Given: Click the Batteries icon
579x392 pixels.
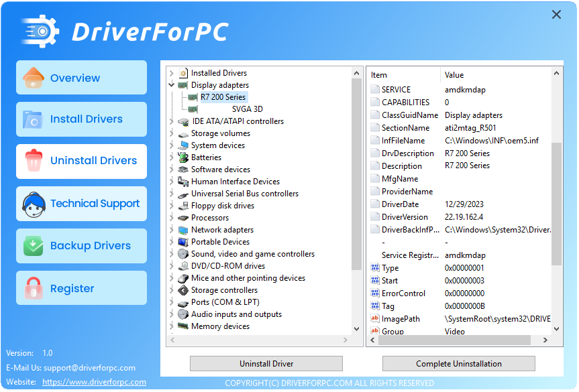Looking at the screenshot, I should 183,157.
